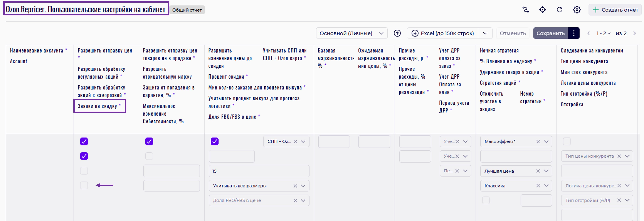This screenshot has height=221, width=644.
Task: Uncheck Разрешить отправку цен checkbox
Action: [84, 142]
